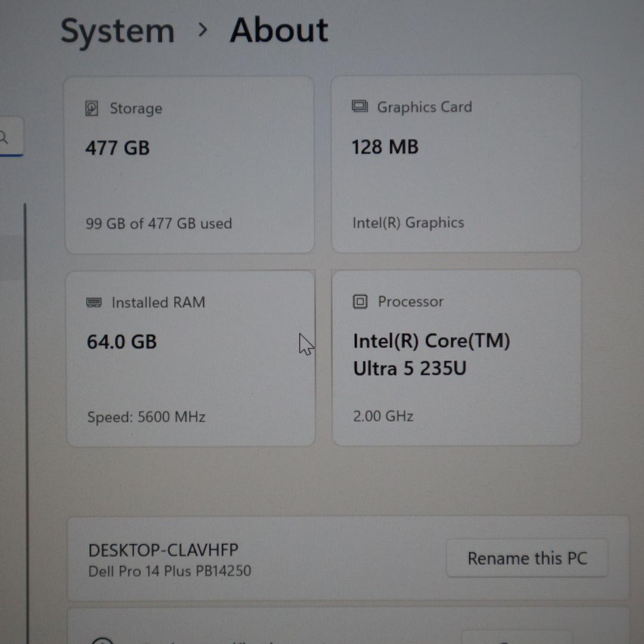Viewport: 644px width, 644px height.
Task: Select the 128 MB graphics memory value
Action: coord(385,147)
